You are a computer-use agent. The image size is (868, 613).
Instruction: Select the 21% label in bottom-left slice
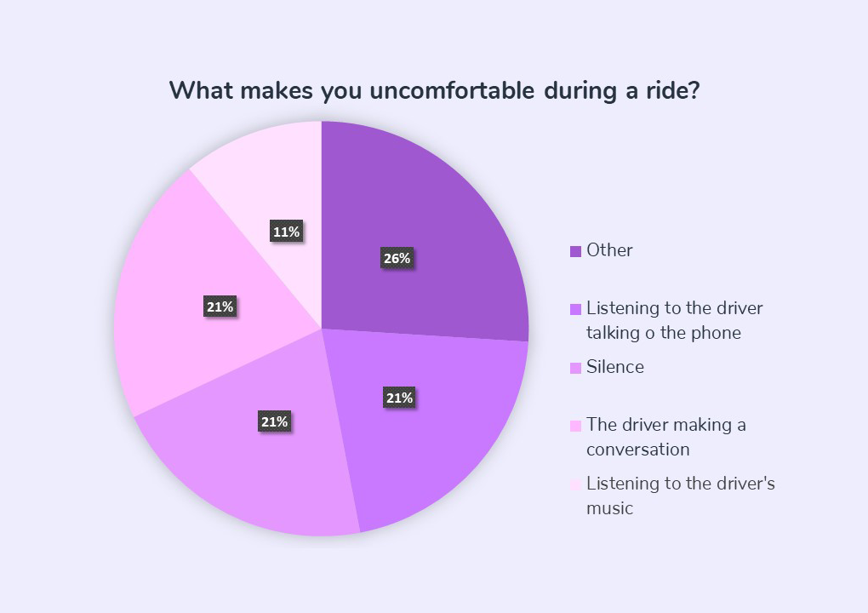[275, 422]
